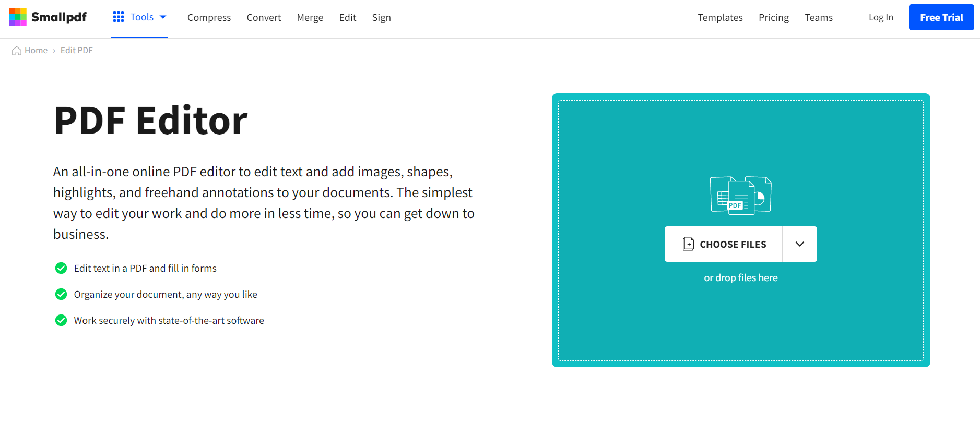This screenshot has height=424, width=980.
Task: Click the Smallpdf logo
Action: (48, 17)
